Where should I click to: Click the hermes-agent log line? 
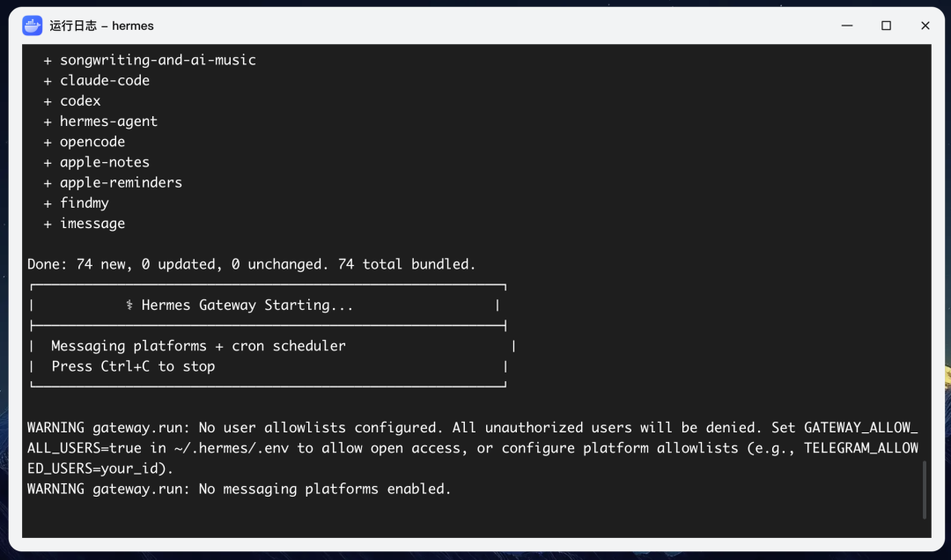(x=108, y=122)
